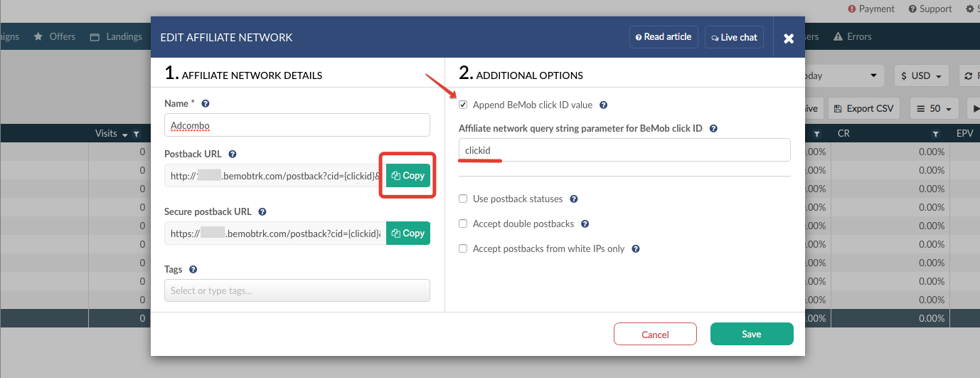Save the affiliate network settings
Viewport: 980px width, 378px height.
click(752, 335)
